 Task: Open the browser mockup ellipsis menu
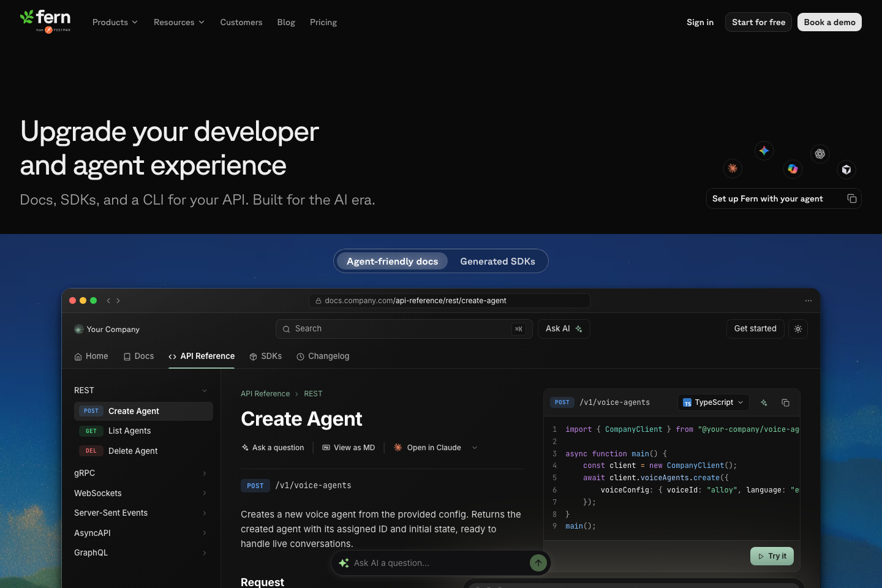pyautogui.click(x=809, y=301)
